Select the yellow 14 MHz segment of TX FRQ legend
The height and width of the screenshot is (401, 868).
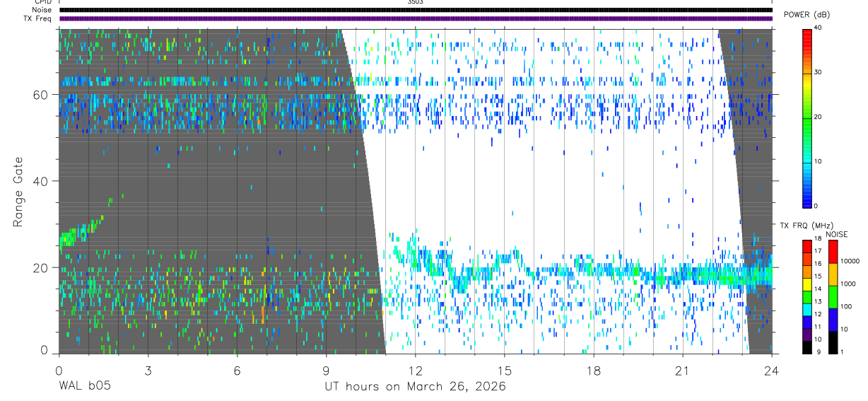coord(807,284)
